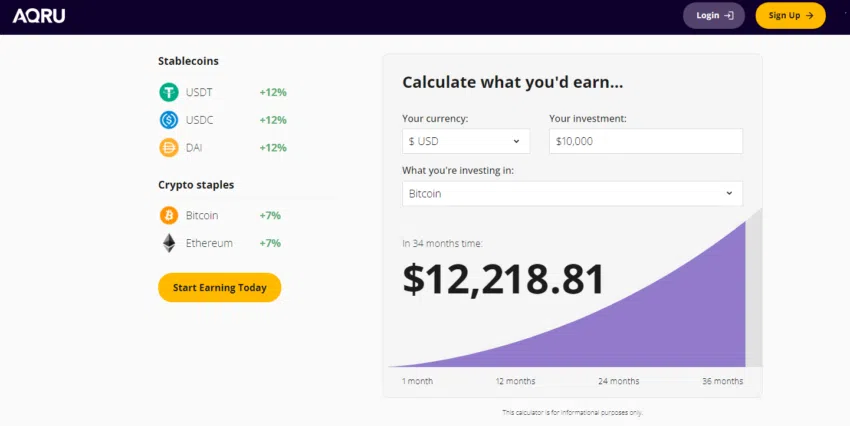Select the USDT Tether coin icon

pyautogui.click(x=169, y=92)
